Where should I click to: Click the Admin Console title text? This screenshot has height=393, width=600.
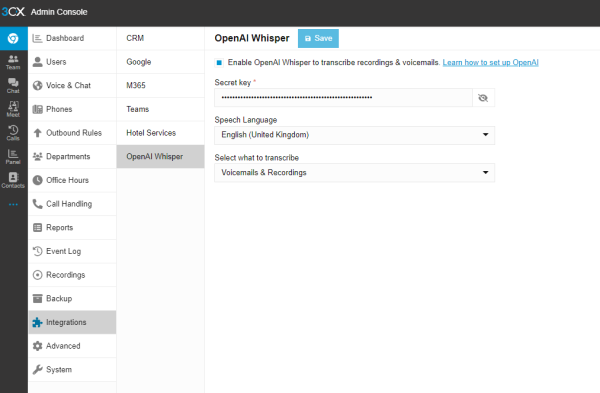pyautogui.click(x=59, y=12)
